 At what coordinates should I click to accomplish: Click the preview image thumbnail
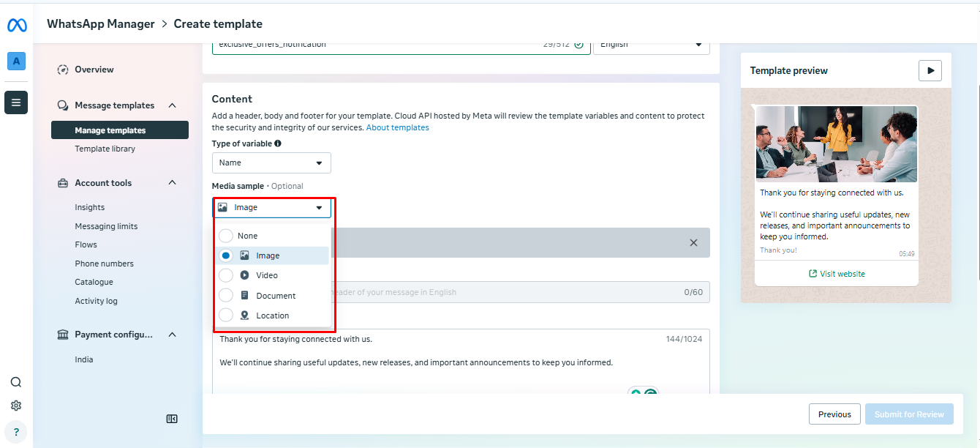click(x=837, y=143)
